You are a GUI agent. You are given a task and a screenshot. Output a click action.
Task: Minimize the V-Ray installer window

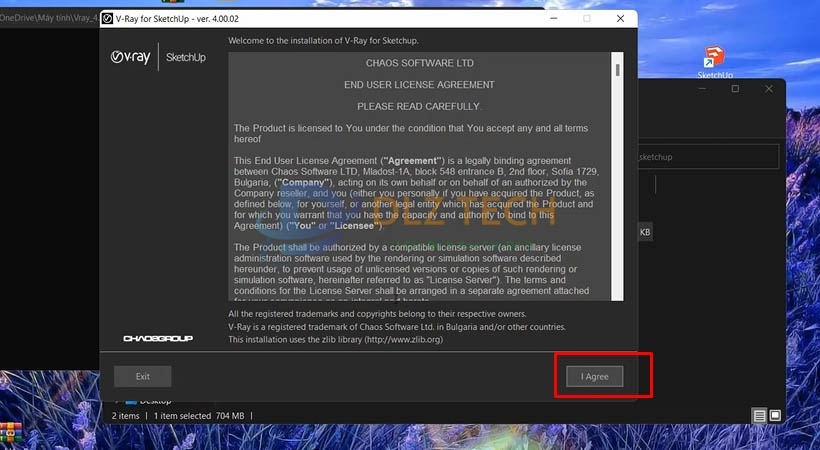551,18
